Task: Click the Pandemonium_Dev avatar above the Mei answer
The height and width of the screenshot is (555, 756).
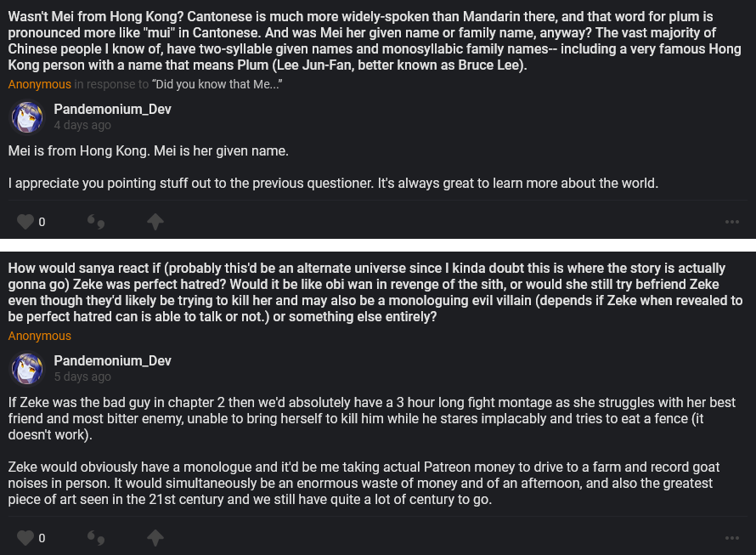Action: [x=27, y=116]
